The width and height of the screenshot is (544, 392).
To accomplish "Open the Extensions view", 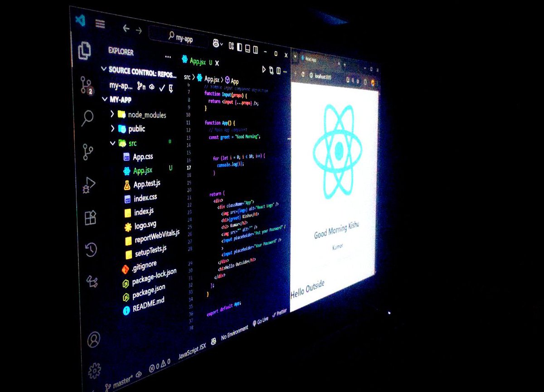I will pyautogui.click(x=90, y=218).
